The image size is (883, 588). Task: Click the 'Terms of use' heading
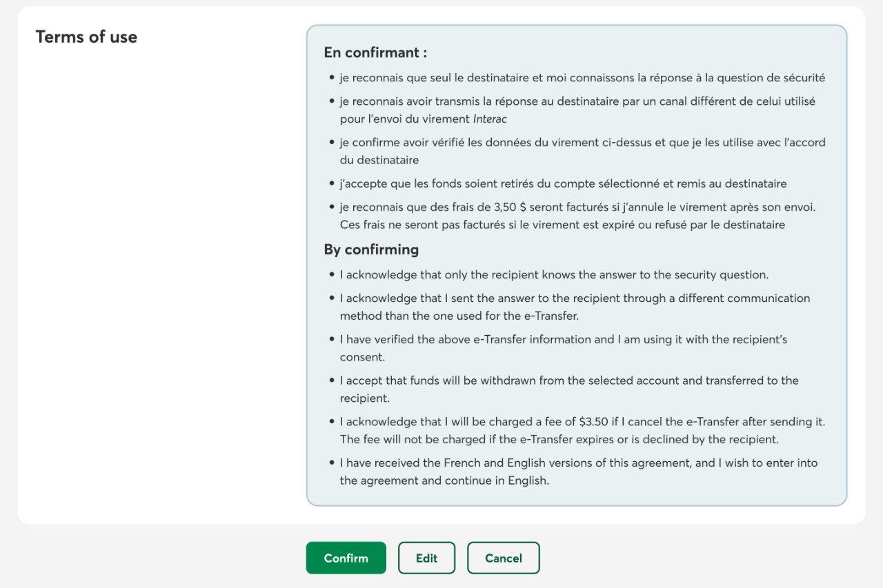86,37
